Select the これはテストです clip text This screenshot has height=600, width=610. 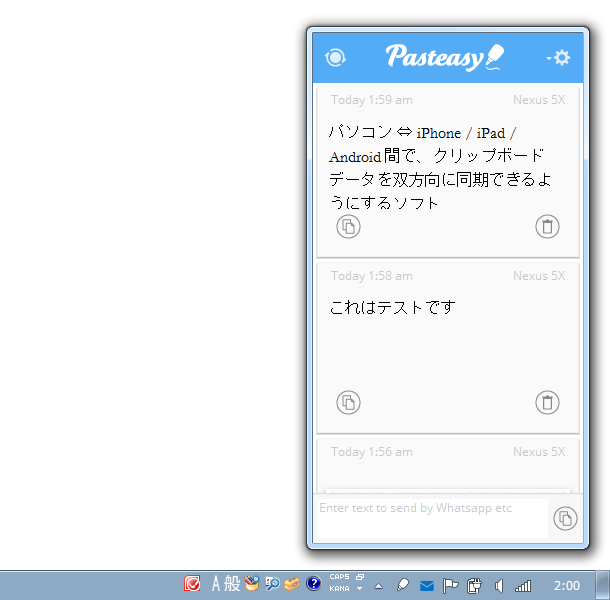392,307
